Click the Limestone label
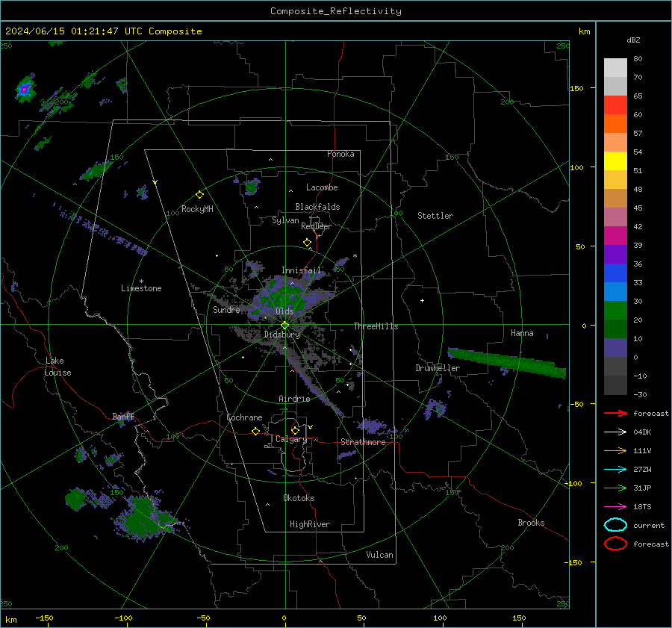 pyautogui.click(x=141, y=288)
